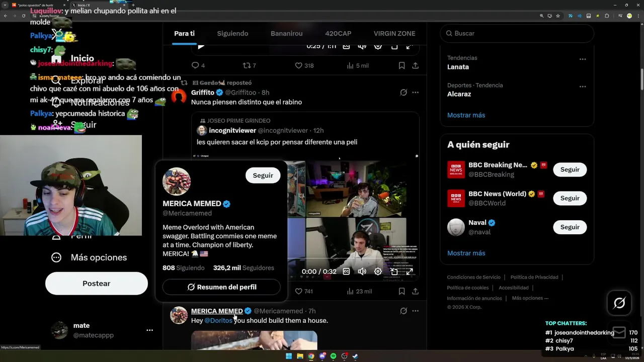Open the @Doritos mention link

tap(218, 321)
